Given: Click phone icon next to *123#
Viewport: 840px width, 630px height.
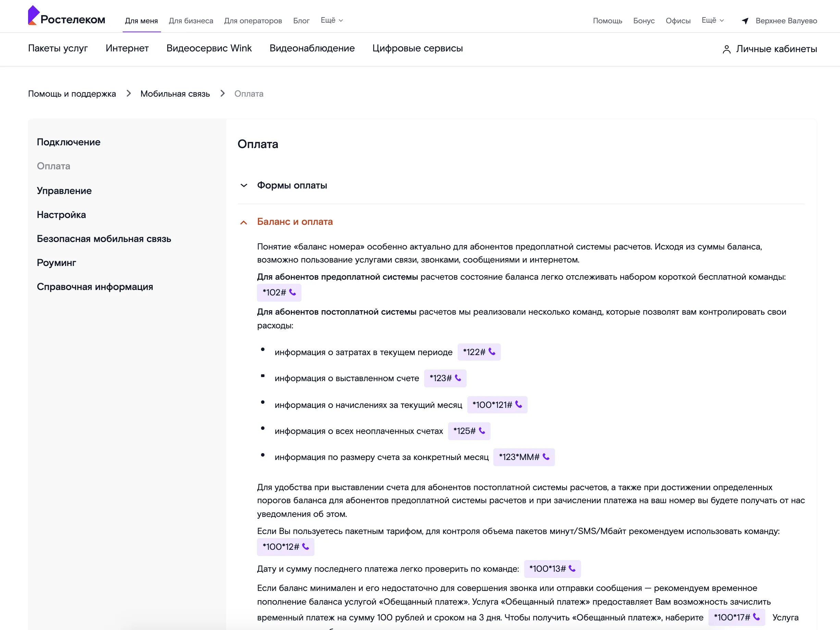Looking at the screenshot, I should pos(458,378).
